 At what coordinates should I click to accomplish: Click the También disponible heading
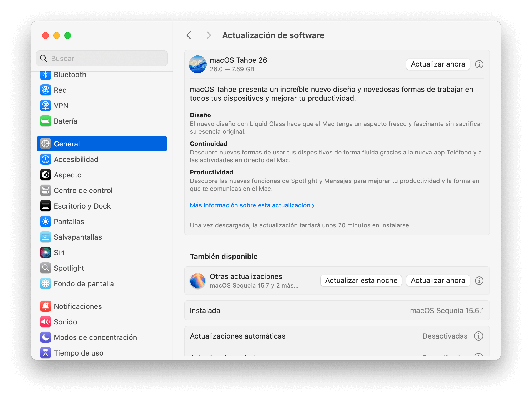224,257
